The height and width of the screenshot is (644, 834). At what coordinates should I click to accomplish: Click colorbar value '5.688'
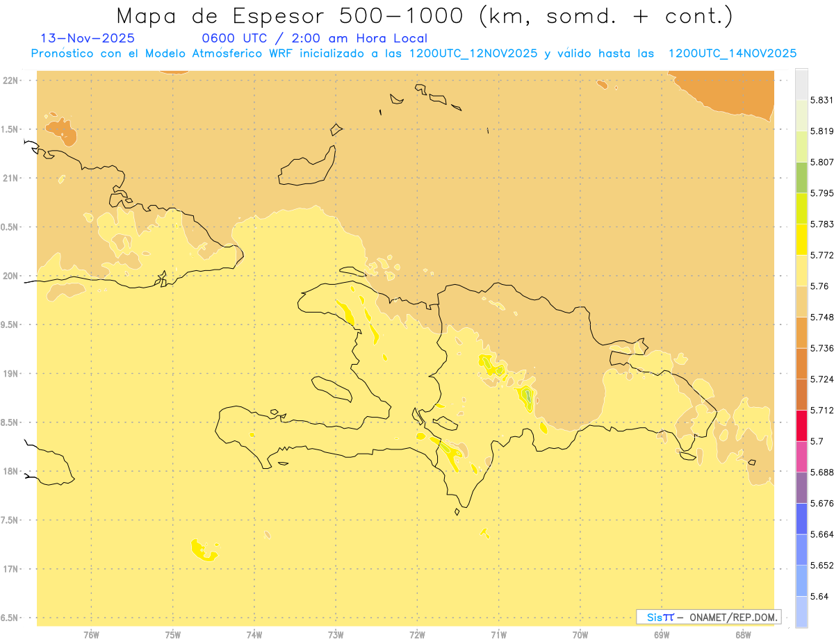coord(822,472)
